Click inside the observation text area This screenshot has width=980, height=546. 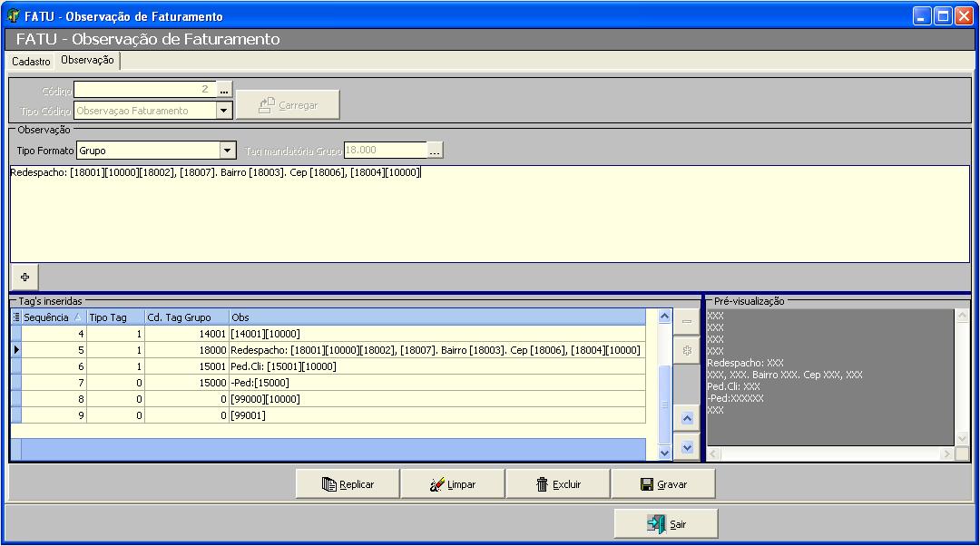coord(488,218)
